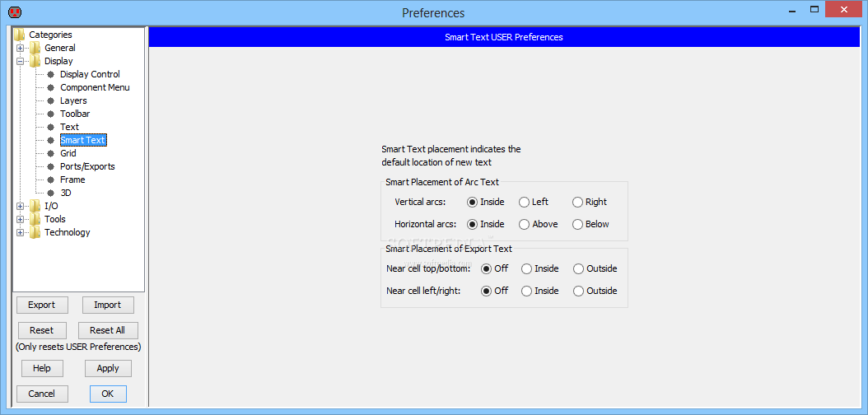This screenshot has width=868, height=415.
Task: Click the Tools folder icon
Action: coord(35,219)
